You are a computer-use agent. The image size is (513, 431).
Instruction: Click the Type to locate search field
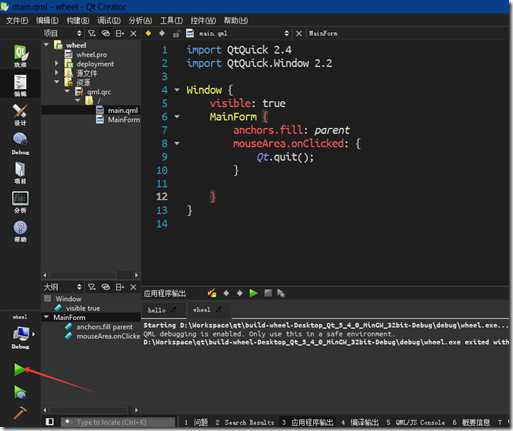click(117, 422)
